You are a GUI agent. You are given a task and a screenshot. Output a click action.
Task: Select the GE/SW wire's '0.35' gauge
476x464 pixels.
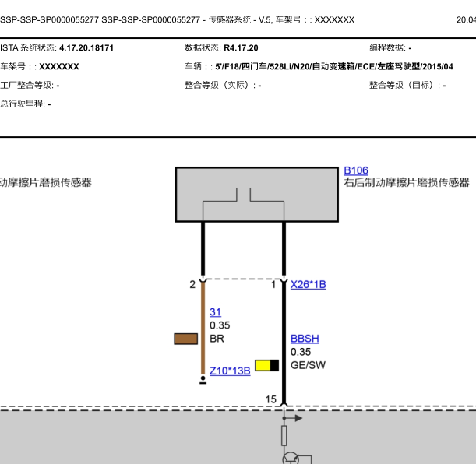(x=301, y=352)
